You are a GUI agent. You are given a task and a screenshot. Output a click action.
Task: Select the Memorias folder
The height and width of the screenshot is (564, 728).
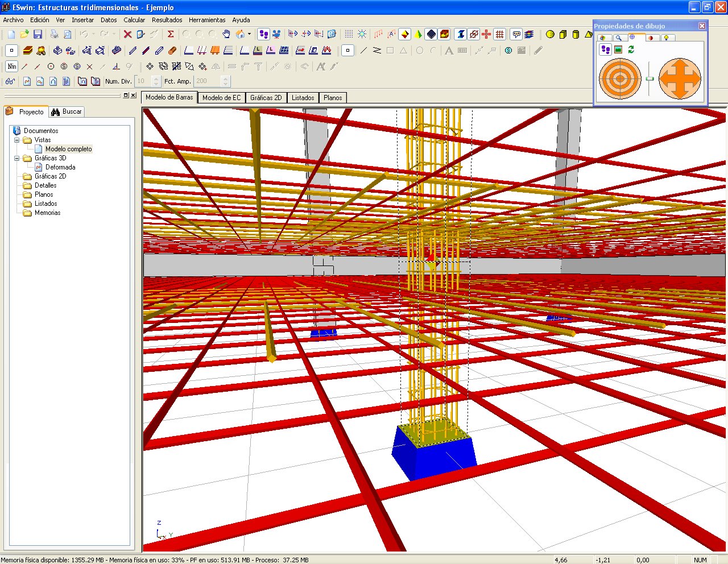(x=47, y=213)
